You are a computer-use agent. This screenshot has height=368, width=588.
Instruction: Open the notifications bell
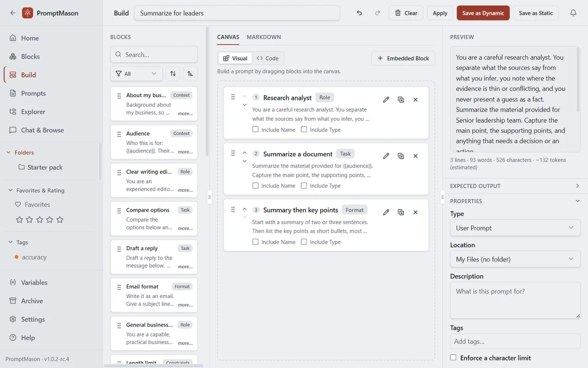point(573,13)
